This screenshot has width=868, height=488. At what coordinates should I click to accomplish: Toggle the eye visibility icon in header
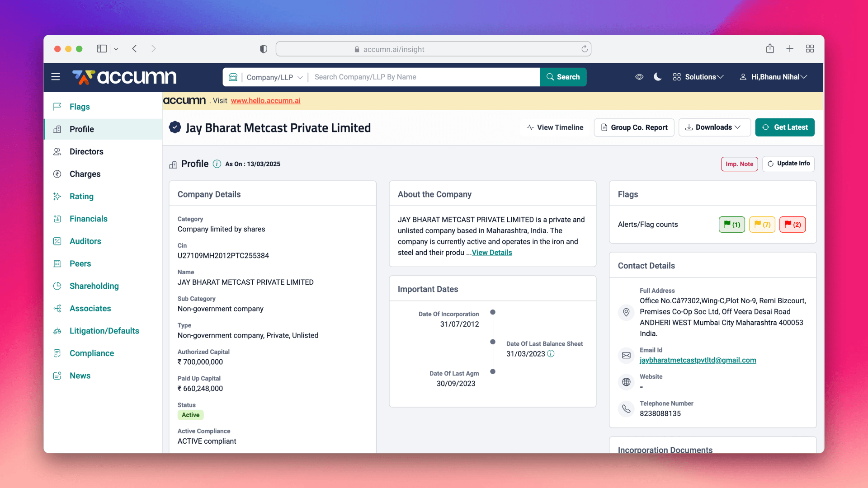click(639, 77)
